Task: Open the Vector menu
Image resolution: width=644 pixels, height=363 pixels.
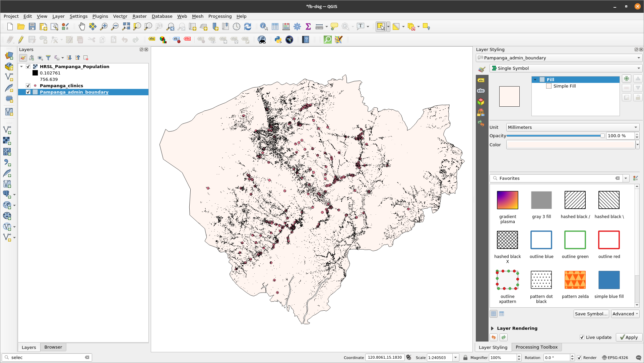Action: 120,16
